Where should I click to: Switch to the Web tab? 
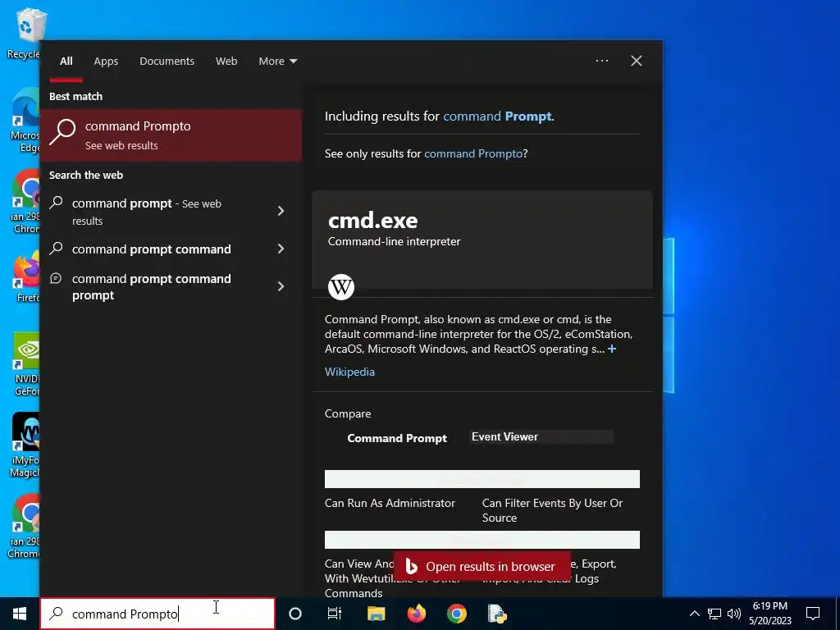226,61
